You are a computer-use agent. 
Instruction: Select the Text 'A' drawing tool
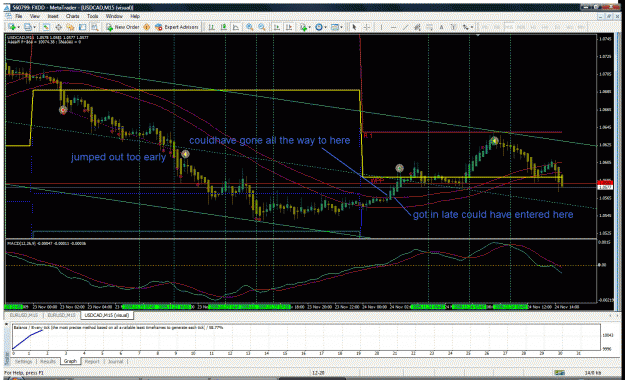click(x=441, y=27)
